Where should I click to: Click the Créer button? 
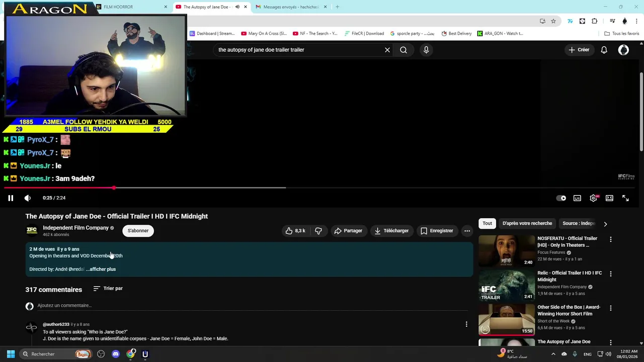click(579, 50)
